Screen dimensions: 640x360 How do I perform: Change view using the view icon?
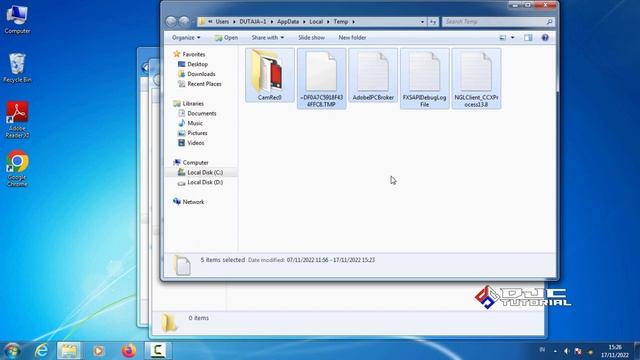tap(503, 38)
